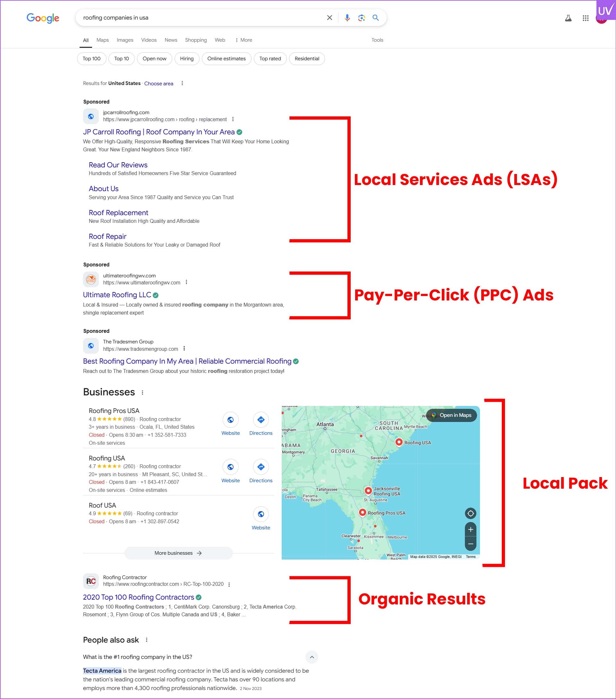Switch to the News tab
This screenshot has height=699, width=616.
coord(171,40)
